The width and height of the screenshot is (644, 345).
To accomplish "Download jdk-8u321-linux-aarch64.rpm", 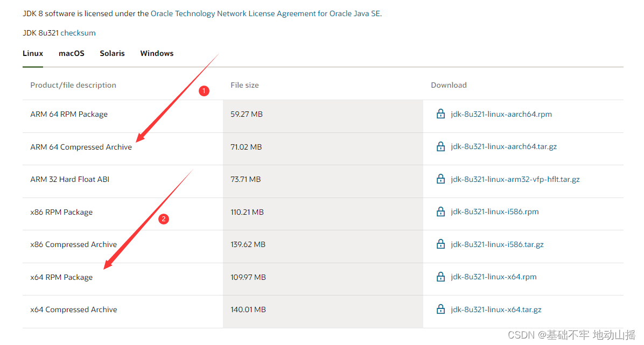I will (501, 114).
